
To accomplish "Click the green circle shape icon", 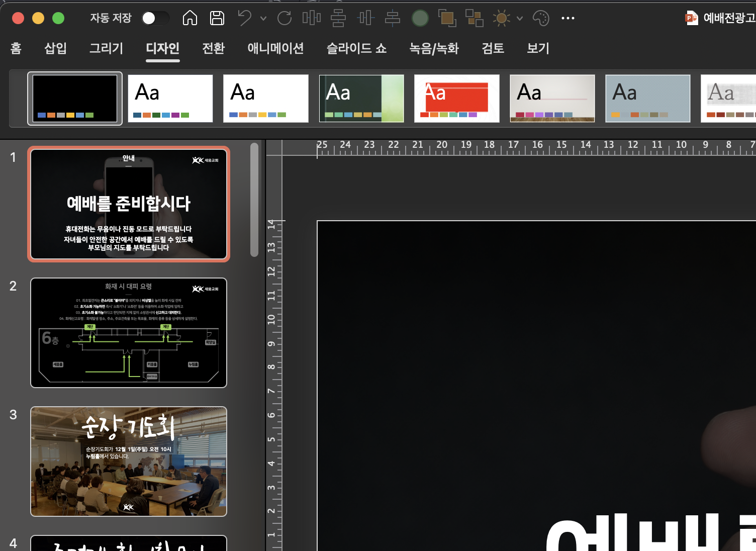I will 420,18.
